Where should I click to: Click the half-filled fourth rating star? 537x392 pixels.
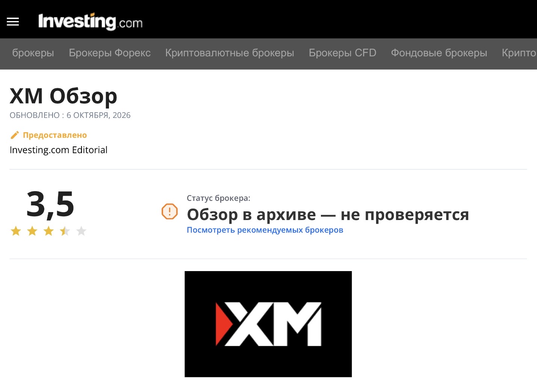click(65, 231)
